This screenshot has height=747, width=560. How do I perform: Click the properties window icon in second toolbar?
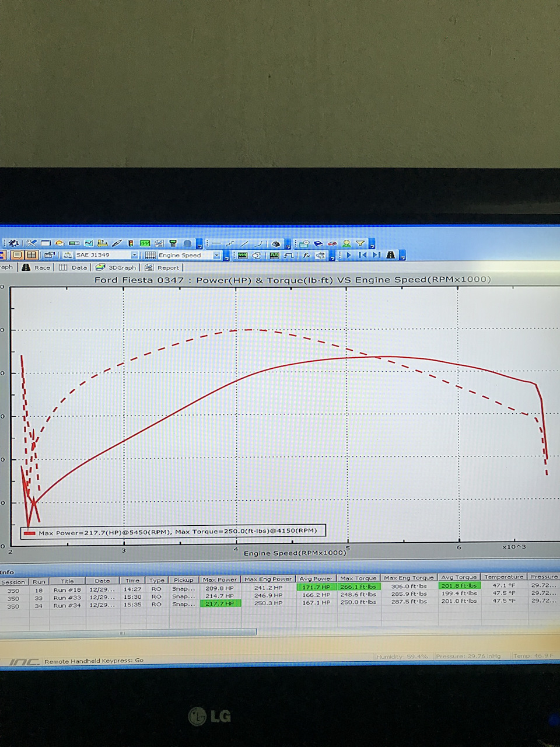[x=50, y=255]
